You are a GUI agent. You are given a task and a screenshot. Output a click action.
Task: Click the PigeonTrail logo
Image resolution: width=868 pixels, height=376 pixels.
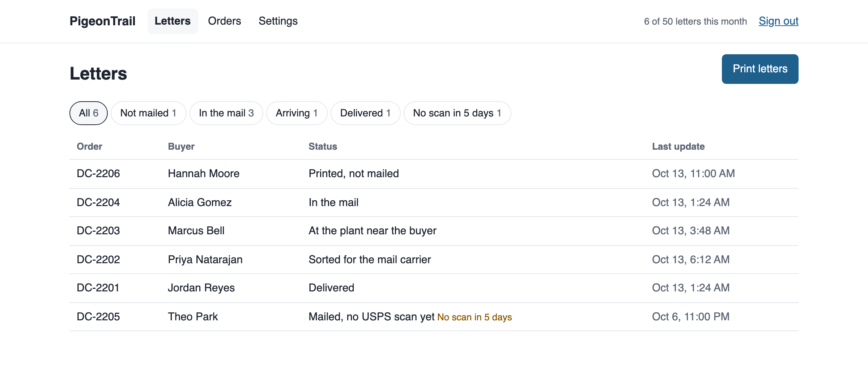102,21
